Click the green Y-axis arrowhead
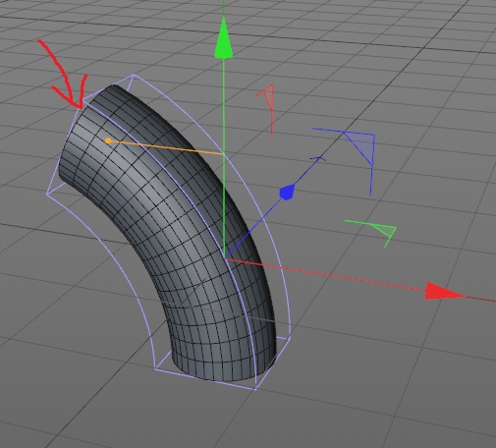The height and width of the screenshot is (448, 496). coord(223,37)
